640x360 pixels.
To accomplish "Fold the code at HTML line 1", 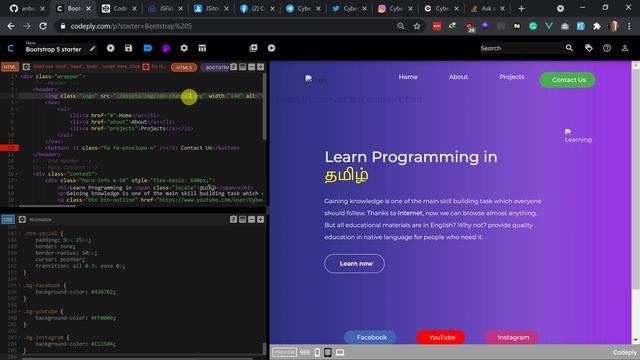I will pos(17,76).
